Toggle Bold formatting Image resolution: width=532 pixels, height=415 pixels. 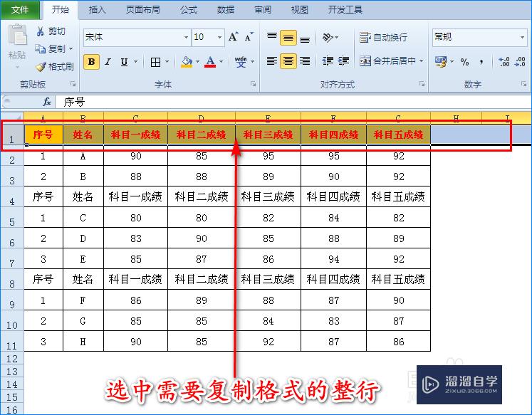[x=91, y=62]
